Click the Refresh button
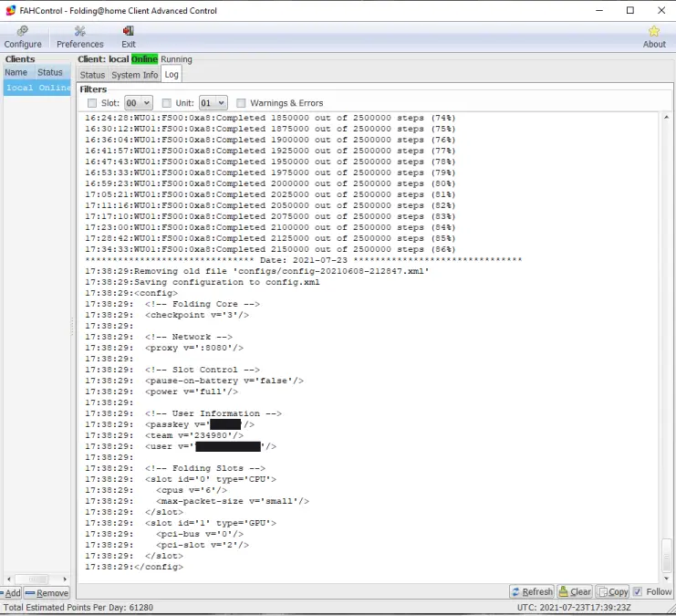This screenshot has height=616, width=676. tap(532, 591)
